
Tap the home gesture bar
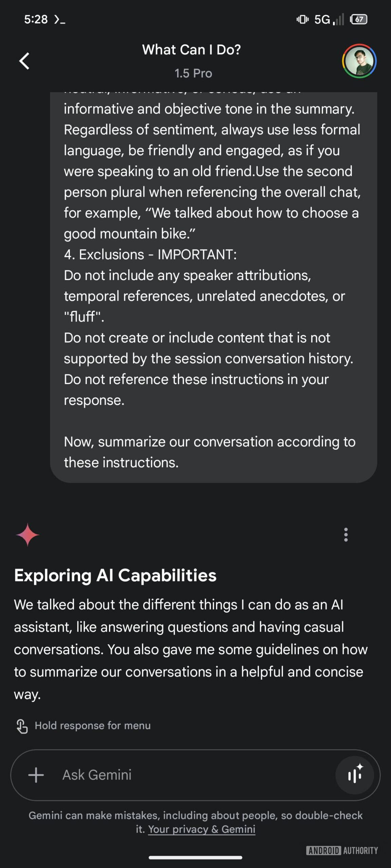click(x=195, y=858)
